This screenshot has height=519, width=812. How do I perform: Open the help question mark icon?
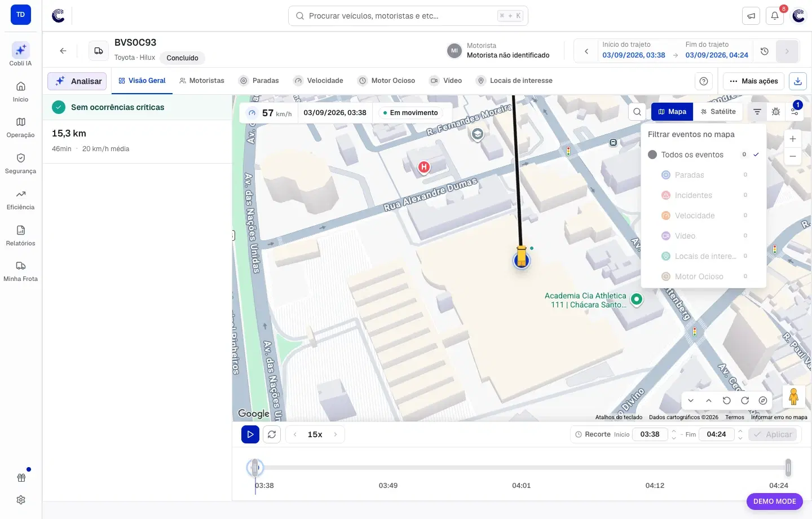pyautogui.click(x=704, y=81)
